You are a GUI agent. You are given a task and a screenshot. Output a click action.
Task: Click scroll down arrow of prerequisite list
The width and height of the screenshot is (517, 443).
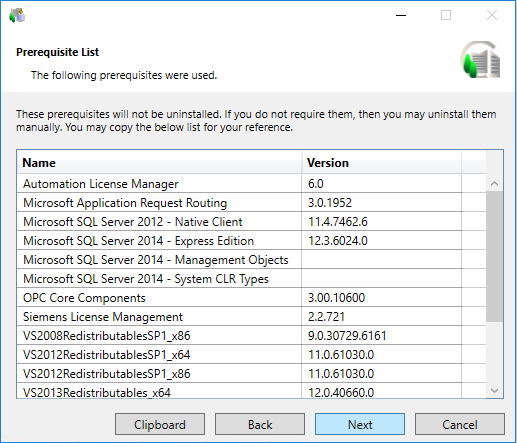tap(494, 390)
